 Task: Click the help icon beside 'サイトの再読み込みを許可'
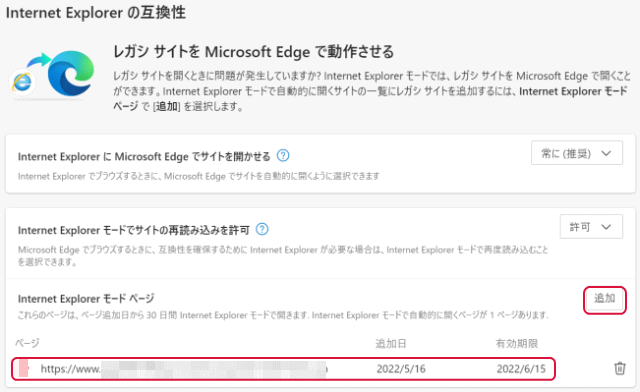point(262,229)
